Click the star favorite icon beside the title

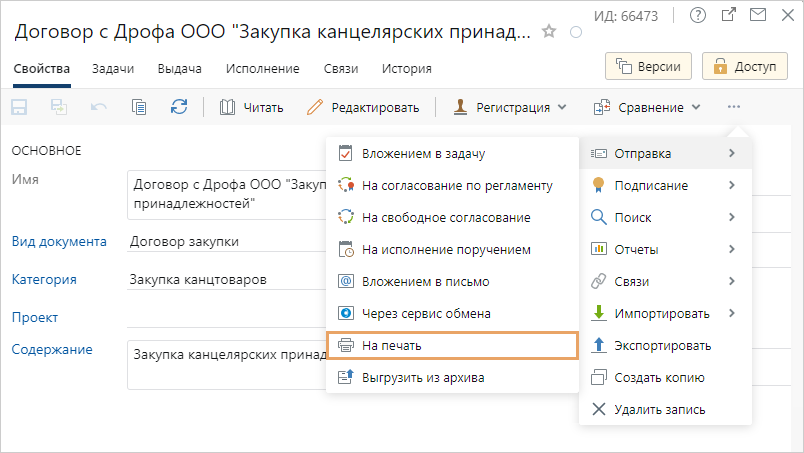[548, 32]
